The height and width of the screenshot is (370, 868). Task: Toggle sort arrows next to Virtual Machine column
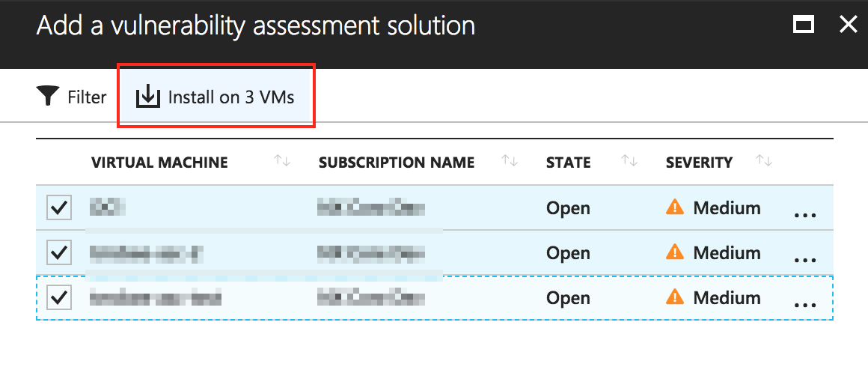tap(282, 161)
